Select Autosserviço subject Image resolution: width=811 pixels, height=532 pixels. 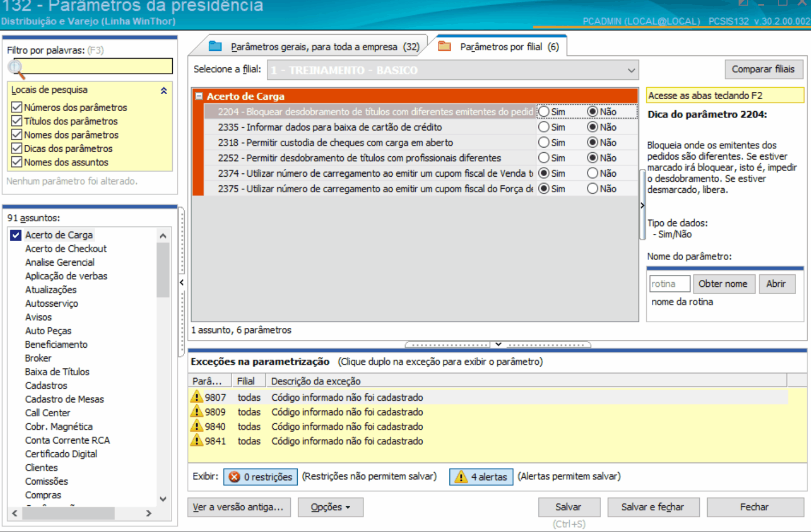click(x=51, y=303)
